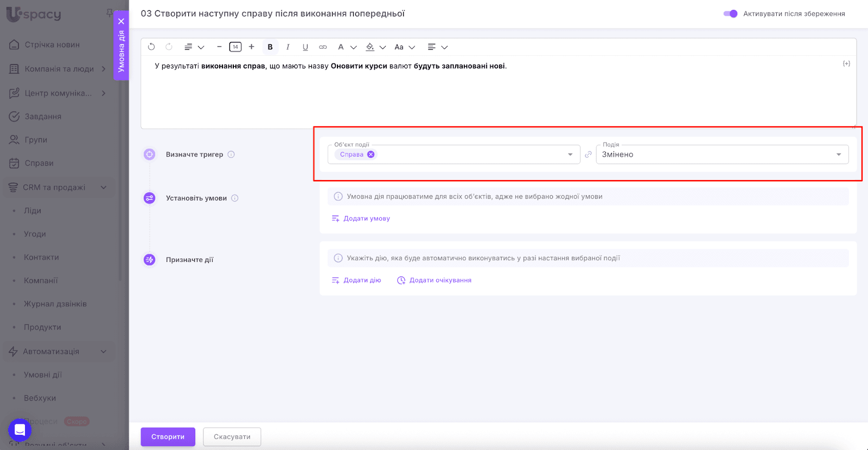Close the Умовна дія side panel
Screen dimensions: 868x450
[122, 22]
